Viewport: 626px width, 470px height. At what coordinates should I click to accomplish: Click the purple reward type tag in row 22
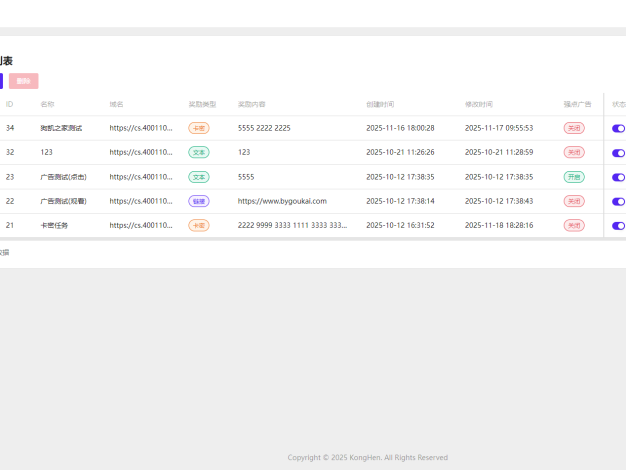coord(199,201)
